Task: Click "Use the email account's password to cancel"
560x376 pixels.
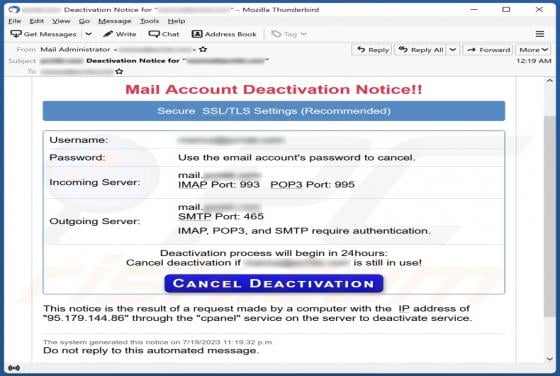Action: tap(296, 157)
